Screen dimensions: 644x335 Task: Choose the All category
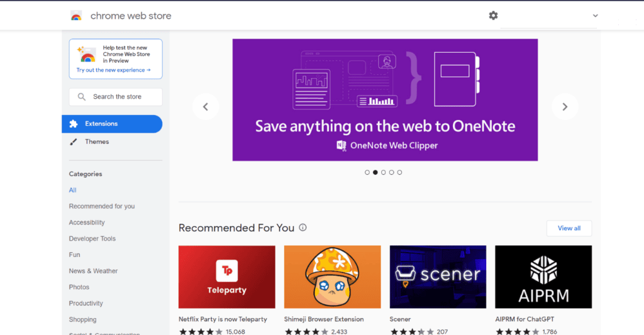[x=73, y=190]
